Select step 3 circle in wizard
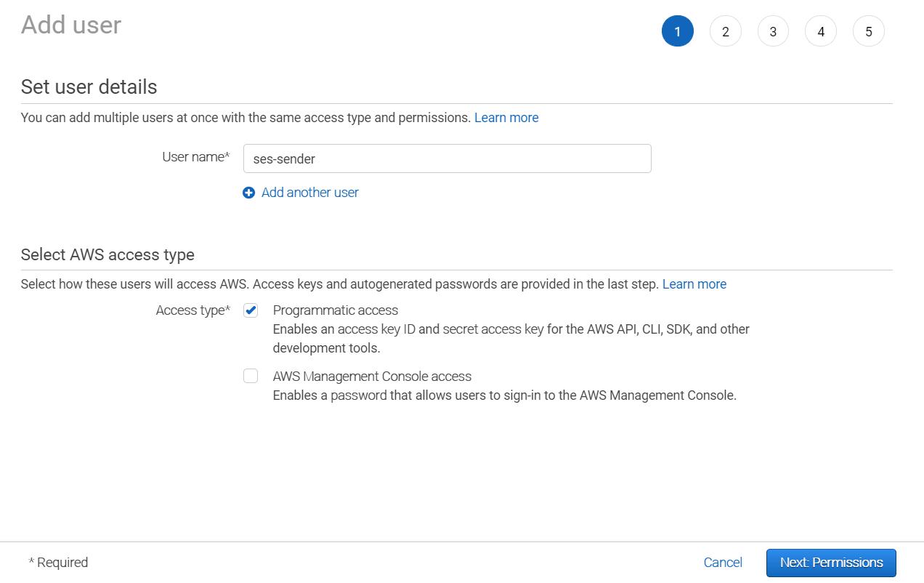The width and height of the screenshot is (924, 583). pos(773,32)
